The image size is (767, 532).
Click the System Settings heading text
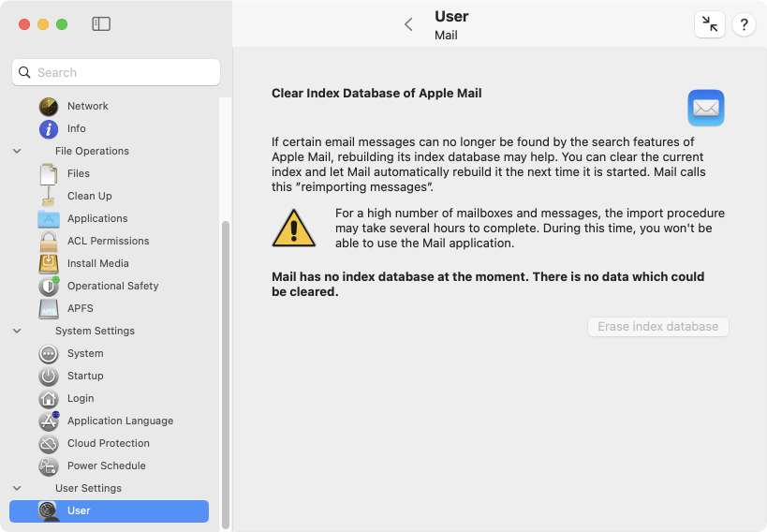(95, 332)
